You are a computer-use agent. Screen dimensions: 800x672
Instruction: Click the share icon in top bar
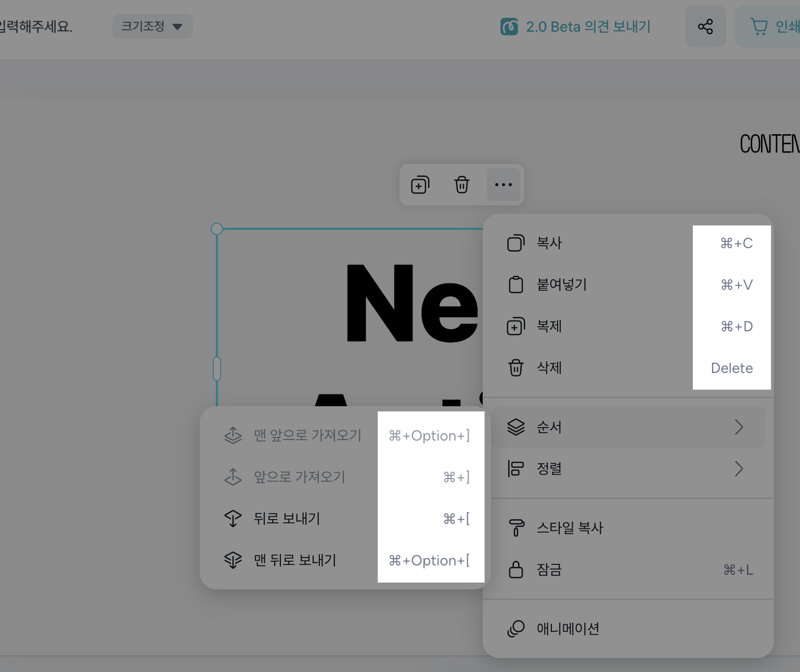705,27
